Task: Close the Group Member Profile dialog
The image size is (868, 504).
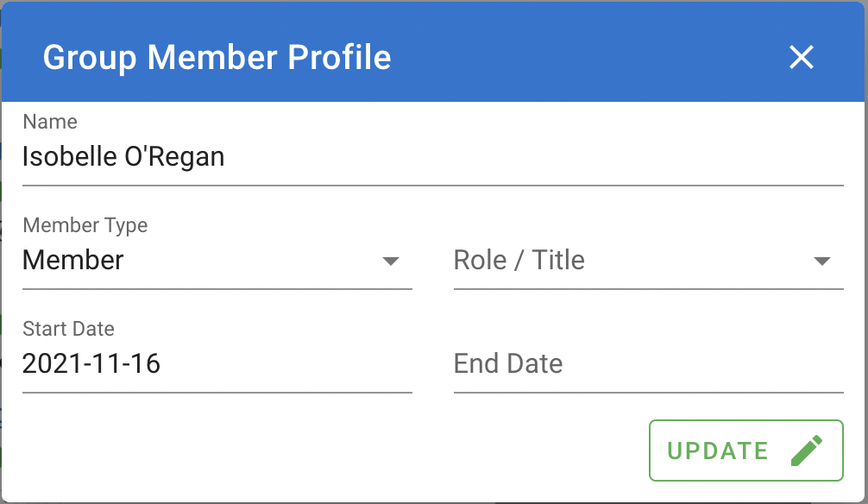Action: [x=801, y=57]
